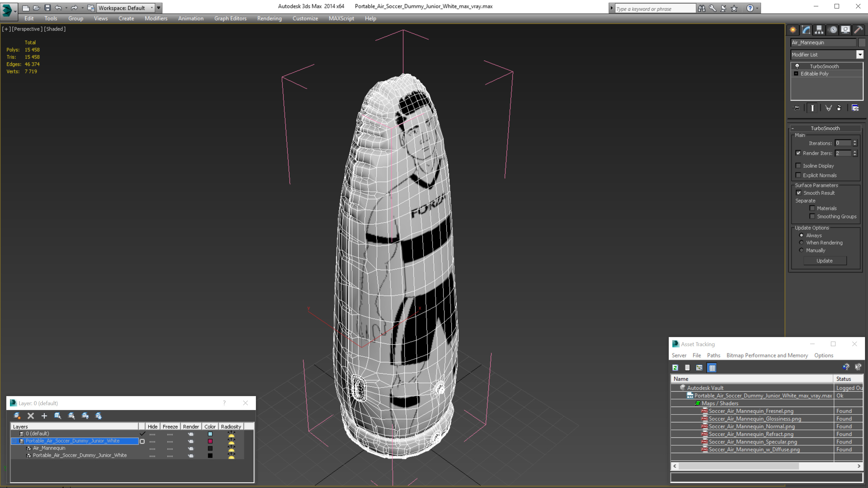The image size is (868, 488).
Task: Open the Create command panel tab
Action: click(793, 30)
